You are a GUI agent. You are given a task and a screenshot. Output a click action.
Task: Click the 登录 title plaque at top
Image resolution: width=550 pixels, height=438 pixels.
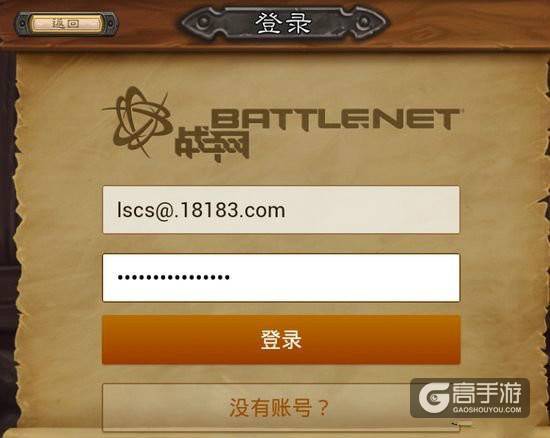pyautogui.click(x=284, y=23)
